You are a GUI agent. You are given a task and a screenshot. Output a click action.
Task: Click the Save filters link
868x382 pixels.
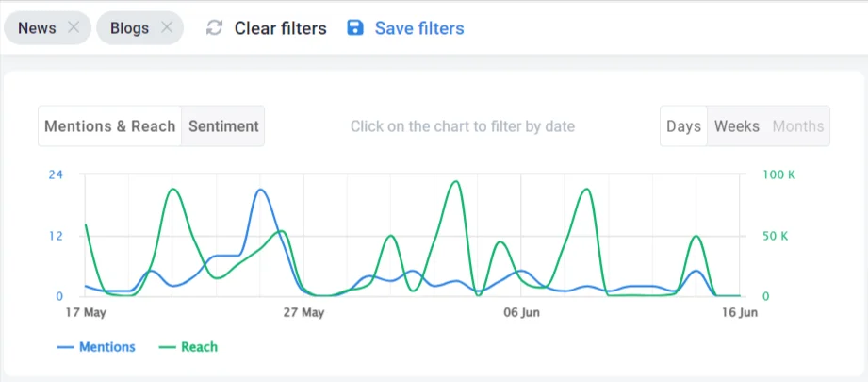[x=419, y=28]
